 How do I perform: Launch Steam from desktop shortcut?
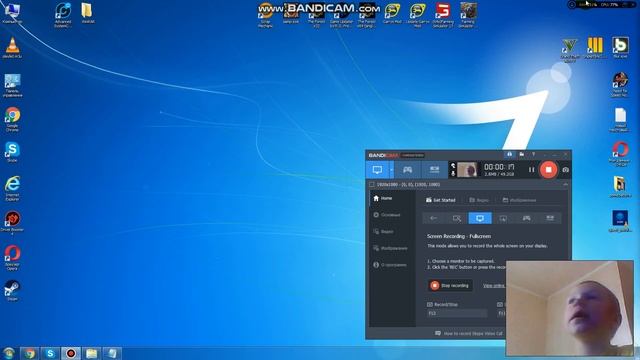[12, 291]
